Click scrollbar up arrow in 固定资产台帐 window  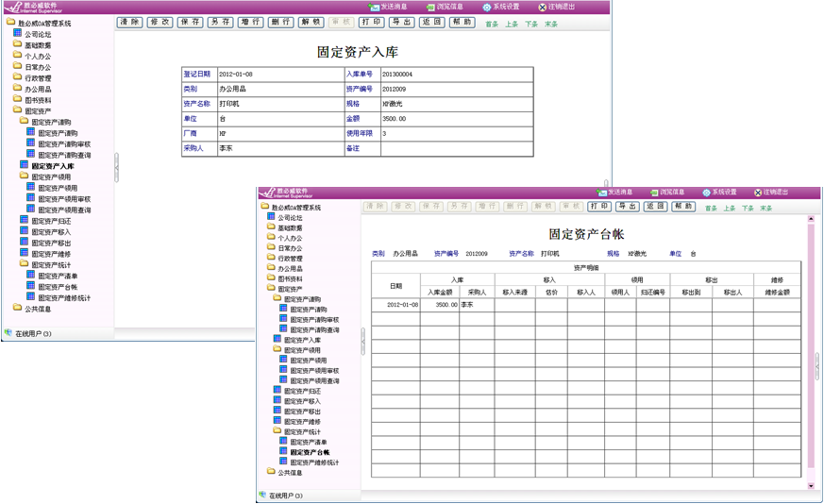811,219
